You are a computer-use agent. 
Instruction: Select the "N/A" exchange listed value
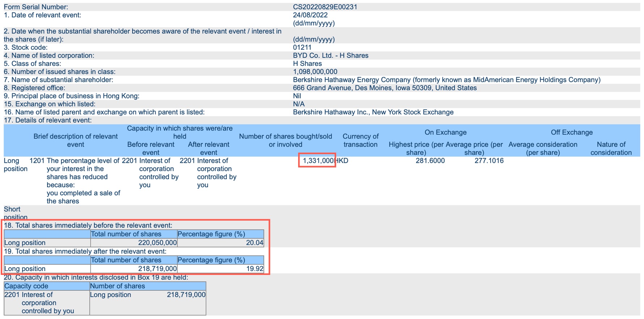298,104
